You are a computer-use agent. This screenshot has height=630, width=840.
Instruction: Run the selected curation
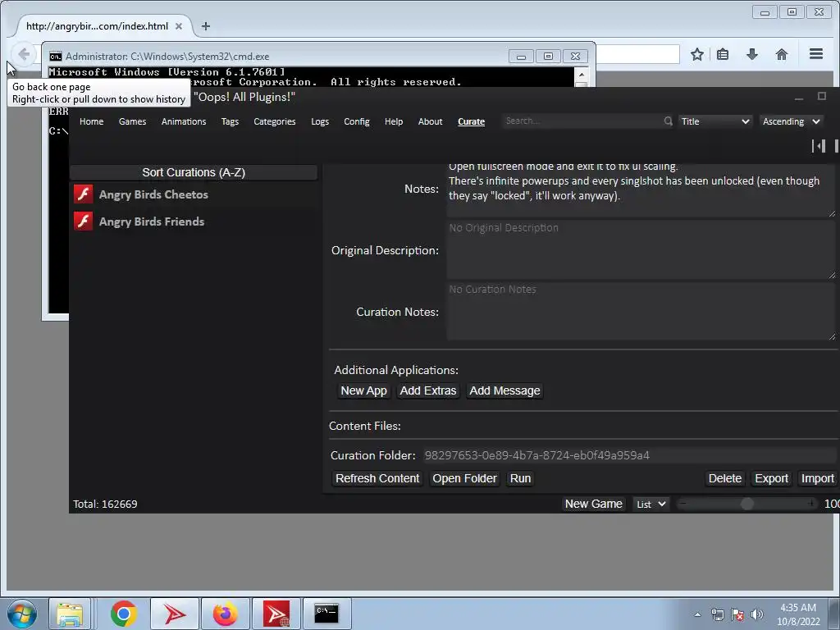tap(520, 478)
